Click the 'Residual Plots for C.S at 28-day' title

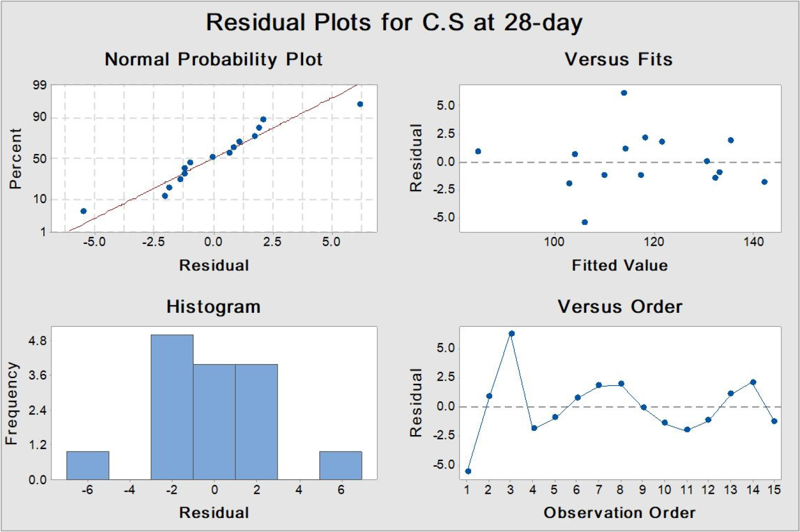point(394,23)
